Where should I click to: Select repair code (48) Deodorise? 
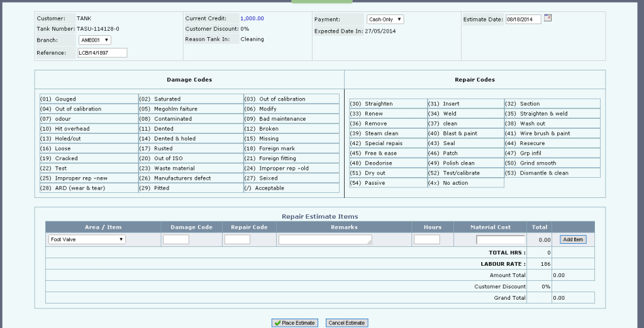(389, 163)
